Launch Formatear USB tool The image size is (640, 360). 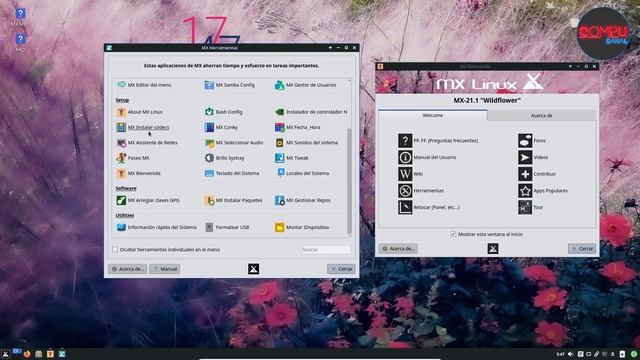(x=227, y=227)
